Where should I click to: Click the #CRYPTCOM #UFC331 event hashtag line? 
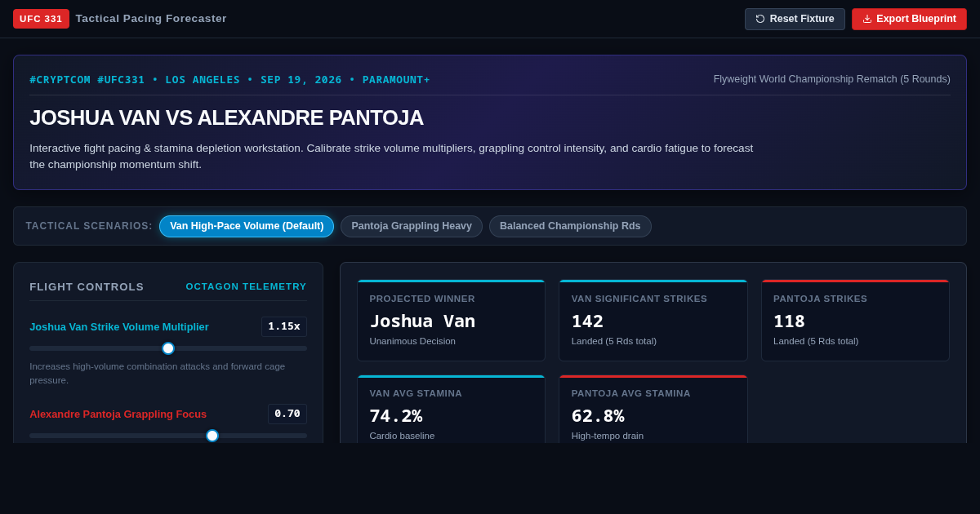pos(229,79)
